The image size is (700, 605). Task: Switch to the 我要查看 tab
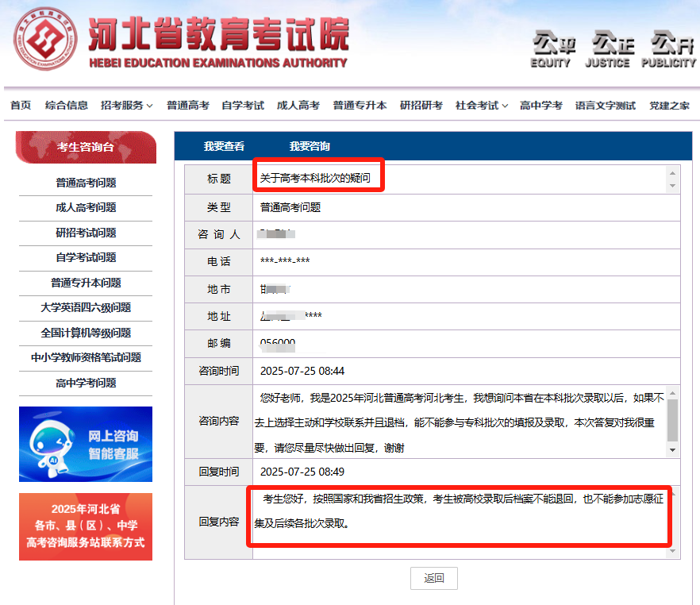224,146
